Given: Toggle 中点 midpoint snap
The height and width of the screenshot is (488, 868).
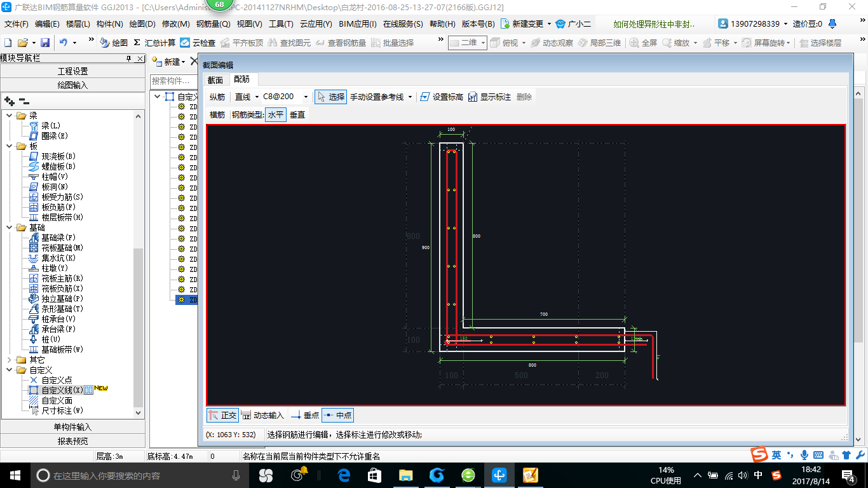Looking at the screenshot, I should [x=337, y=415].
